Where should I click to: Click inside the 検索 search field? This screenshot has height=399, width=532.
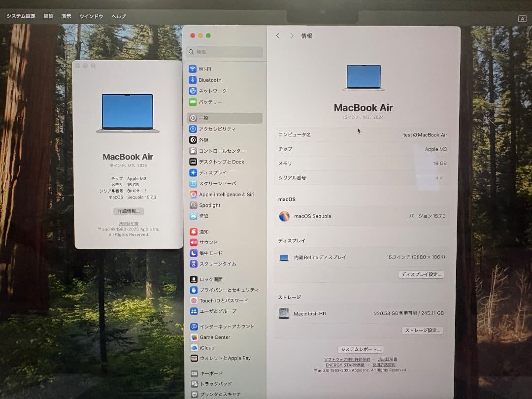point(225,52)
